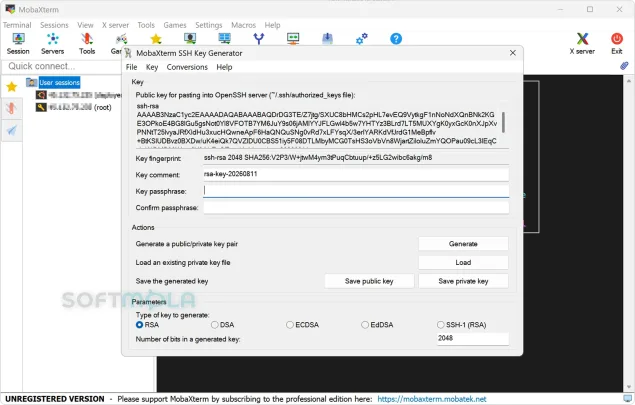Open the Tools toolbar icon

(x=87, y=44)
